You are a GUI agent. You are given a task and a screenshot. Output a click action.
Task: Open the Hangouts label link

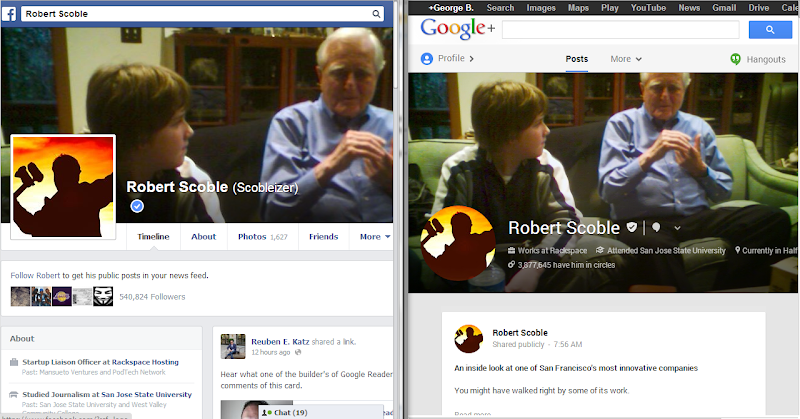coord(766,59)
